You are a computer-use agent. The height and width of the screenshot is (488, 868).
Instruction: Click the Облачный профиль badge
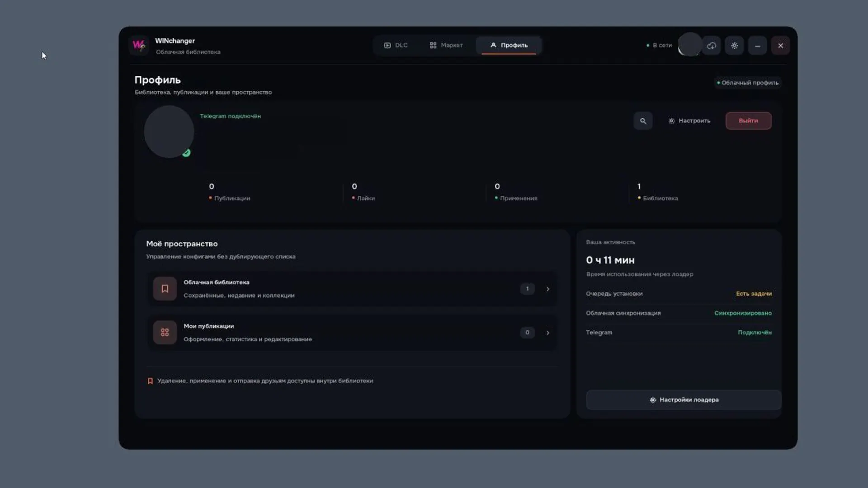click(748, 83)
